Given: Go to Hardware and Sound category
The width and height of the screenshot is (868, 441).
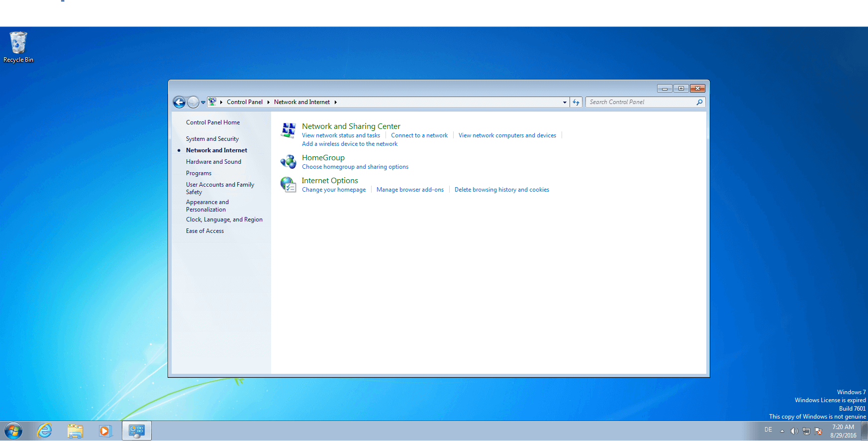Looking at the screenshot, I should pyautogui.click(x=213, y=162).
